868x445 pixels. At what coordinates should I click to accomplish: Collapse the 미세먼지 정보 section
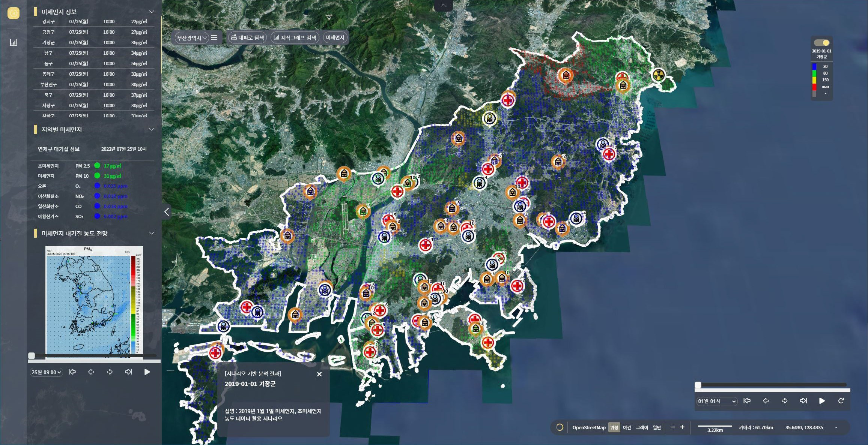tap(152, 12)
